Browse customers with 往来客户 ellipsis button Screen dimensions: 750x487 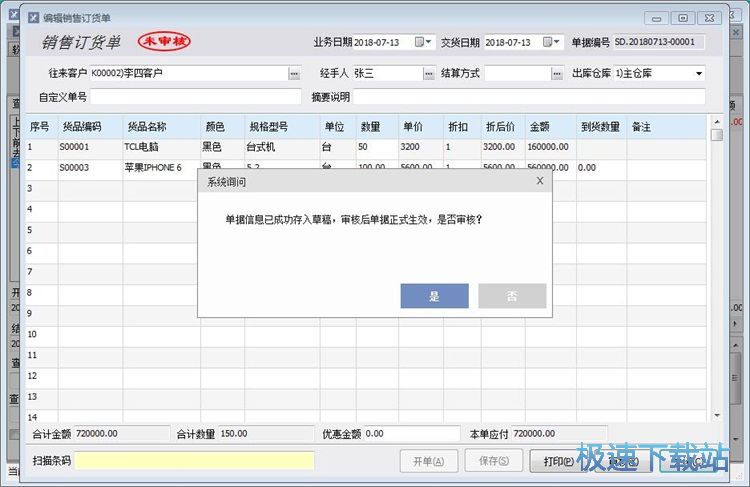click(x=295, y=74)
